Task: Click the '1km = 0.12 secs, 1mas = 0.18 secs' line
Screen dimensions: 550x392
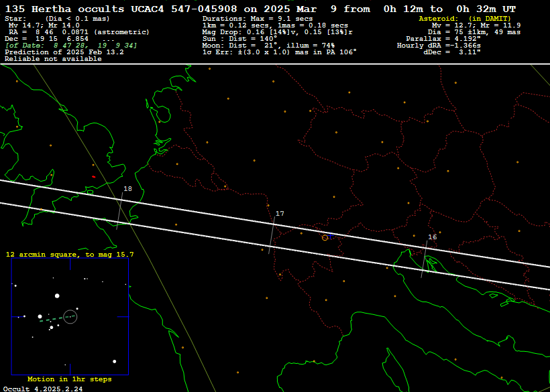Action: pos(275,25)
